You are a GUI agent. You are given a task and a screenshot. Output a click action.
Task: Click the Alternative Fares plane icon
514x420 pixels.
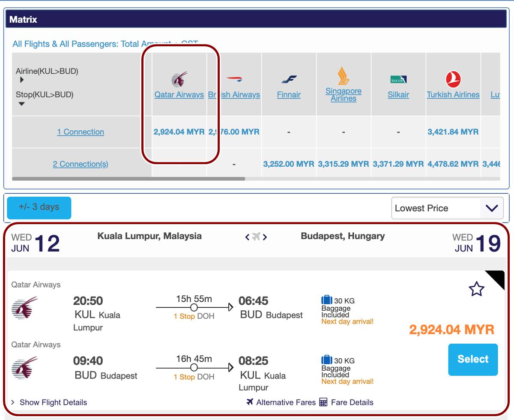point(250,402)
